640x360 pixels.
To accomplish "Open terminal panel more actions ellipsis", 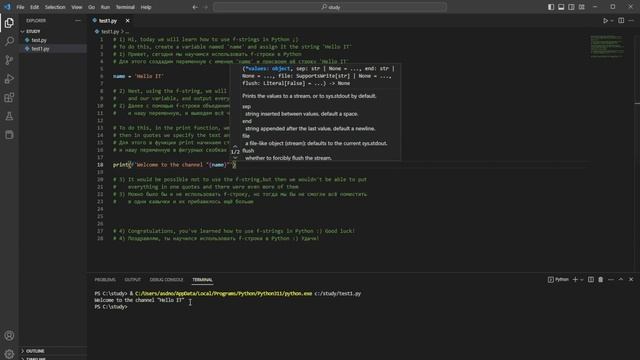I will click(611, 280).
